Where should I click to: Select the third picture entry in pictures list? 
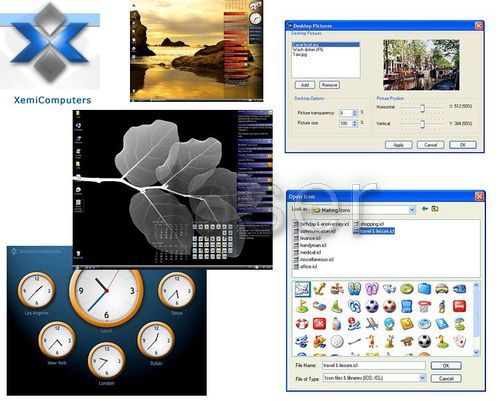click(x=300, y=54)
